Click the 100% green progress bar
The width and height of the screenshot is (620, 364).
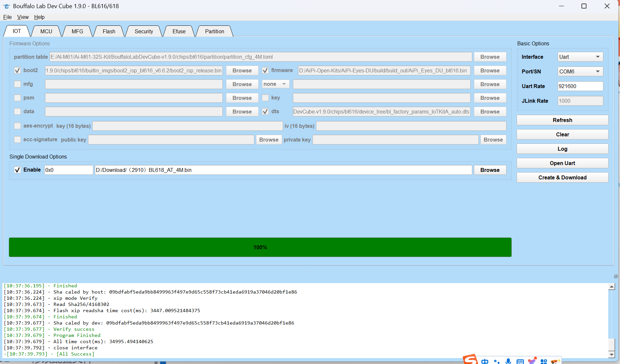click(x=260, y=247)
